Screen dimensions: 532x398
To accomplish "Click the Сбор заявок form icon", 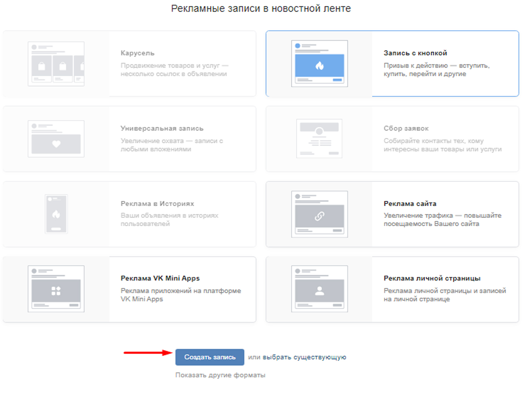I will click(x=319, y=138).
